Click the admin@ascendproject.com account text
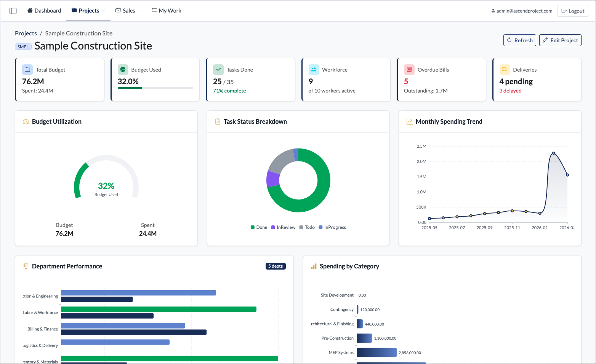 524,11
